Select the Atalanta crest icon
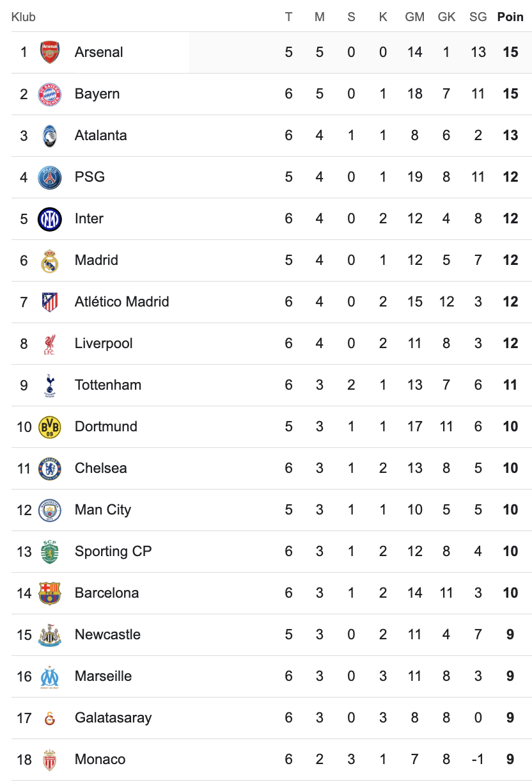The width and height of the screenshot is (532, 782). coord(50,136)
